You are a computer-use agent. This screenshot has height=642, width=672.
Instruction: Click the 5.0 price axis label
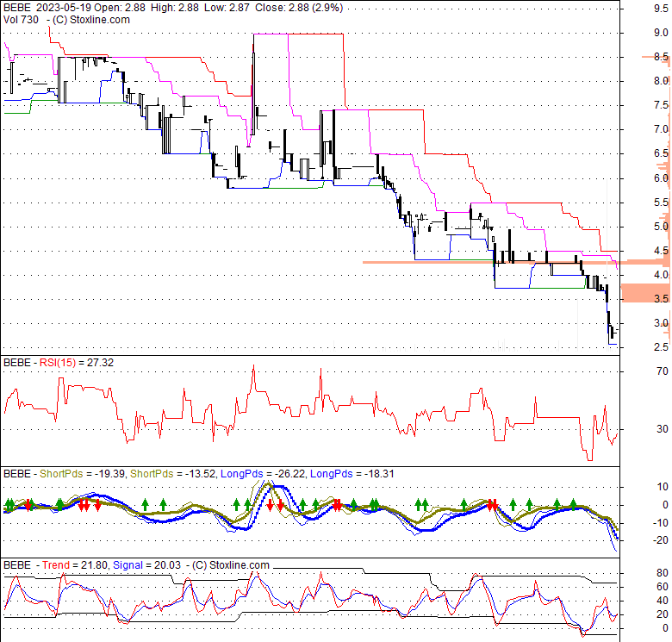[661, 227]
